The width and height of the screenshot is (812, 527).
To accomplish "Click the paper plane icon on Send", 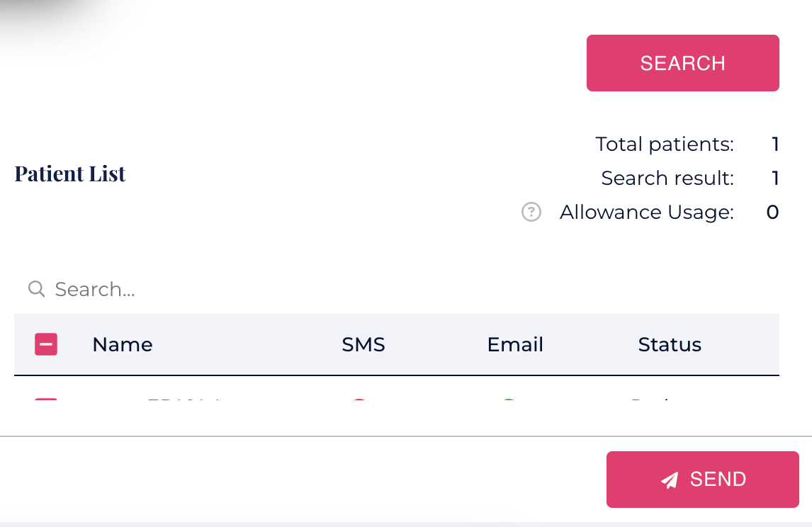I will click(669, 480).
